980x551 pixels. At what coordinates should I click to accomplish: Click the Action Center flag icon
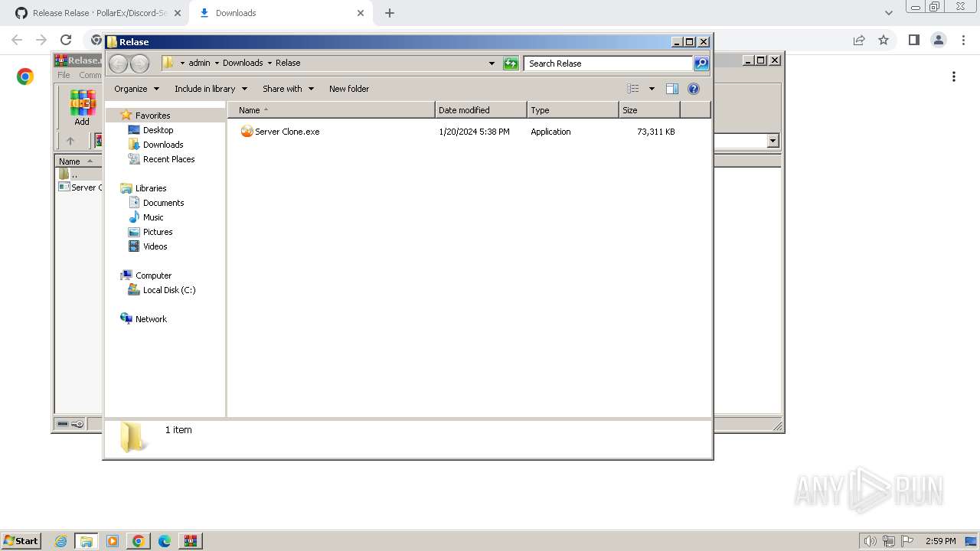[908, 541]
